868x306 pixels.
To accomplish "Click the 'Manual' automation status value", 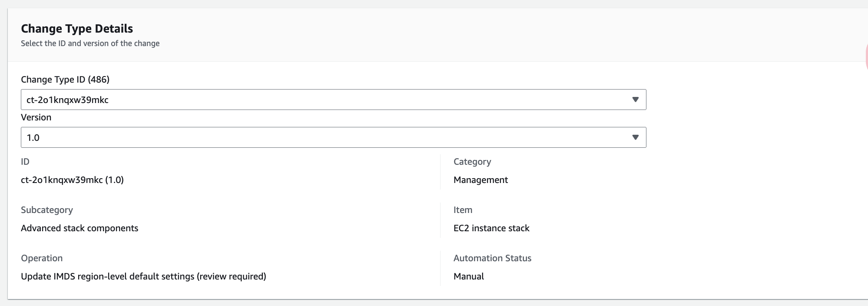I will [468, 276].
